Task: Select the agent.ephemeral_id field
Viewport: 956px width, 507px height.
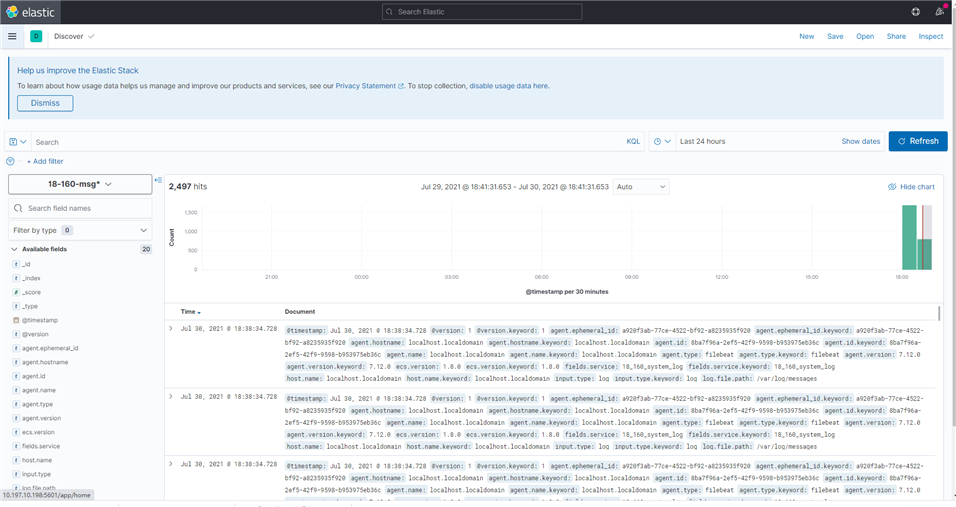Action: 50,349
